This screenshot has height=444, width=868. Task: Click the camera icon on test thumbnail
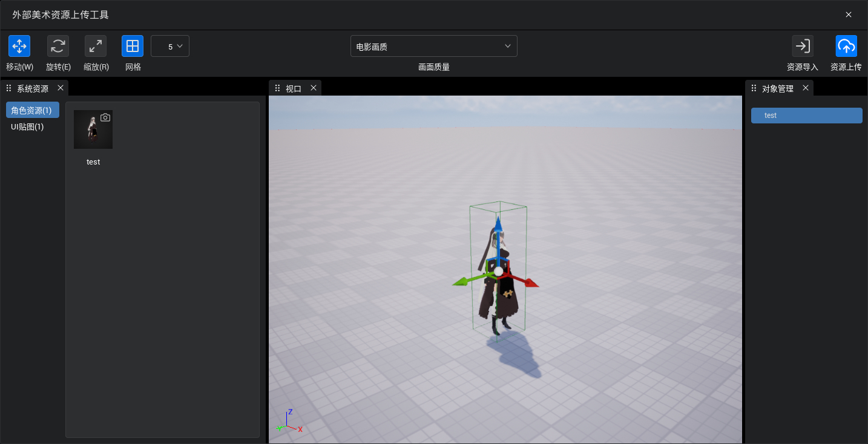[x=105, y=117]
